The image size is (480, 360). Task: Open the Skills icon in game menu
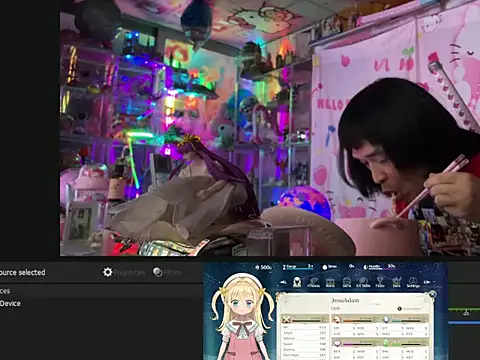pyautogui.click(x=347, y=283)
